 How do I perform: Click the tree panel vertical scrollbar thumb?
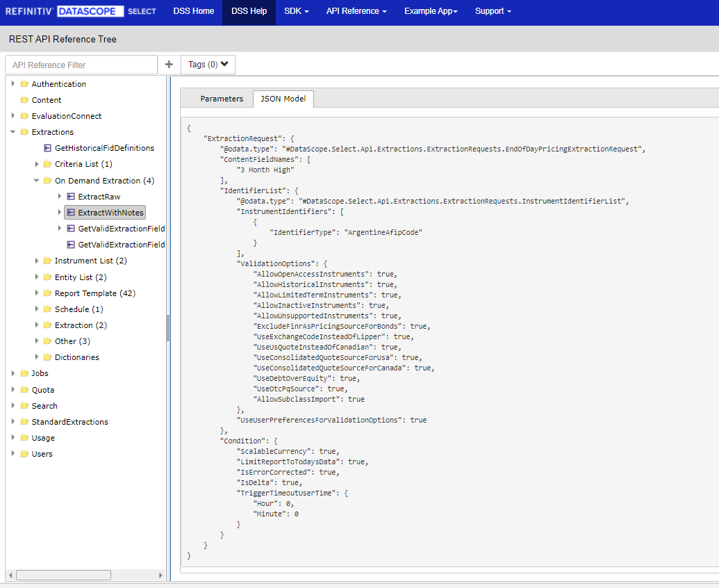coord(168,328)
